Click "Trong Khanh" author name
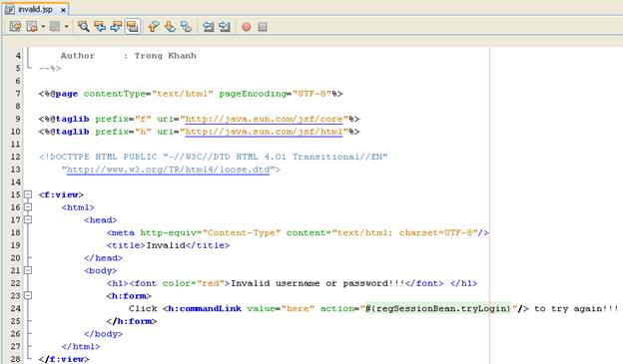The image size is (623, 364). coord(166,56)
